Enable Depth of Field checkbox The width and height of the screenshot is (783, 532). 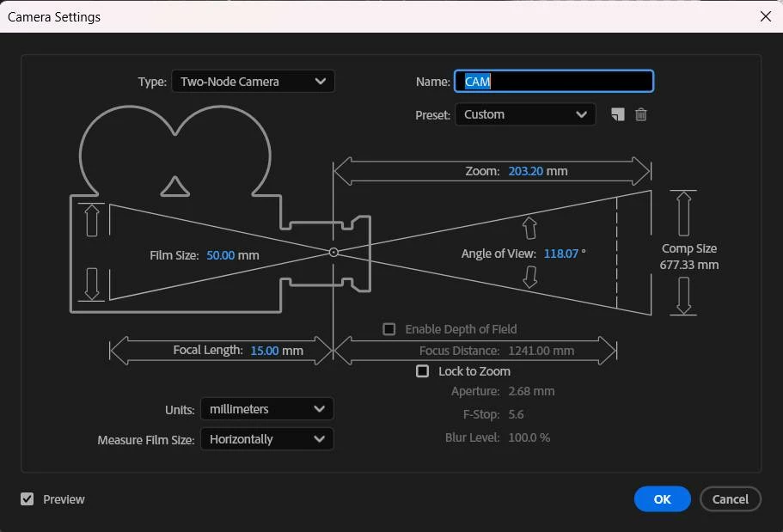click(x=389, y=329)
